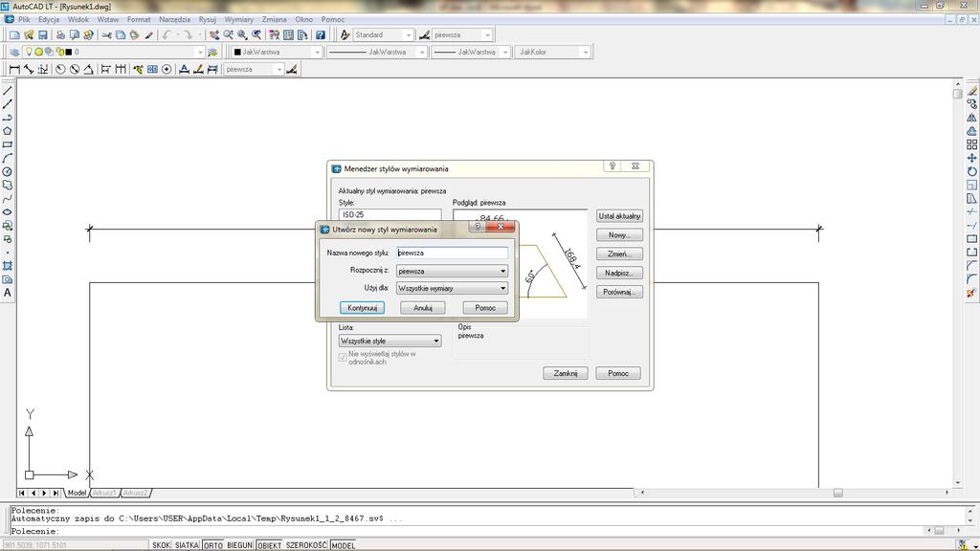Click the Erase tool in modify toolbar
This screenshot has width=980, height=551.
pyautogui.click(x=972, y=91)
